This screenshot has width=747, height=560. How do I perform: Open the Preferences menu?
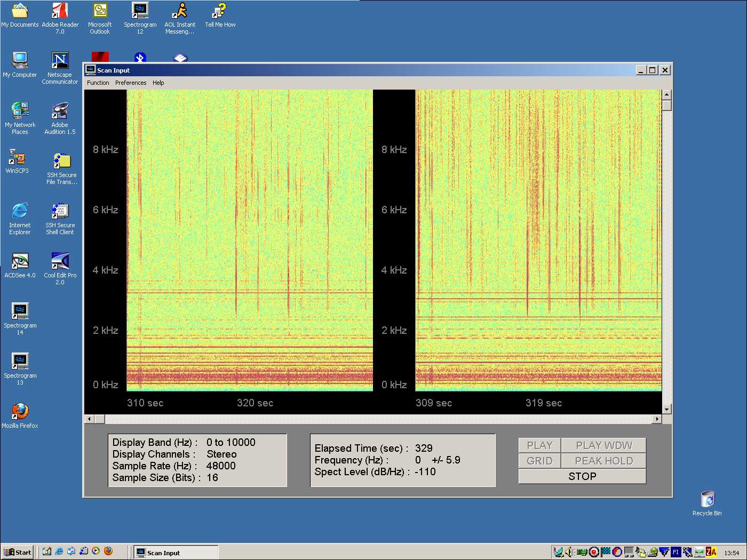(131, 83)
